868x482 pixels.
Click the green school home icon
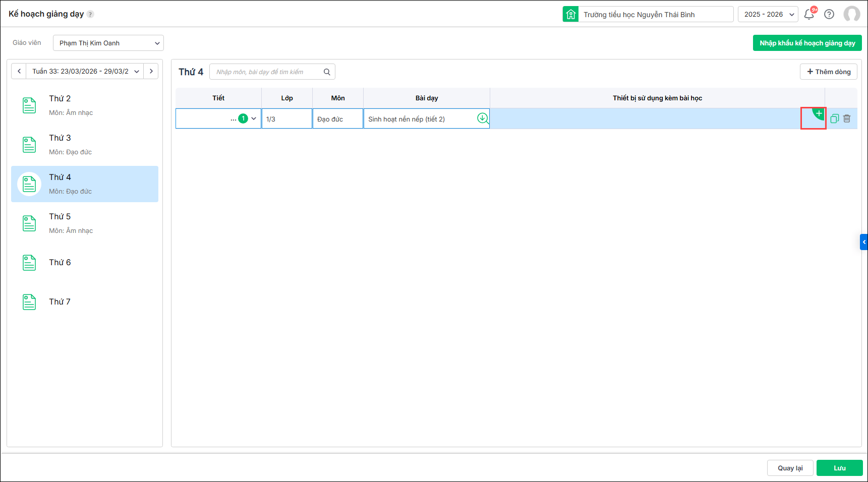(570, 14)
